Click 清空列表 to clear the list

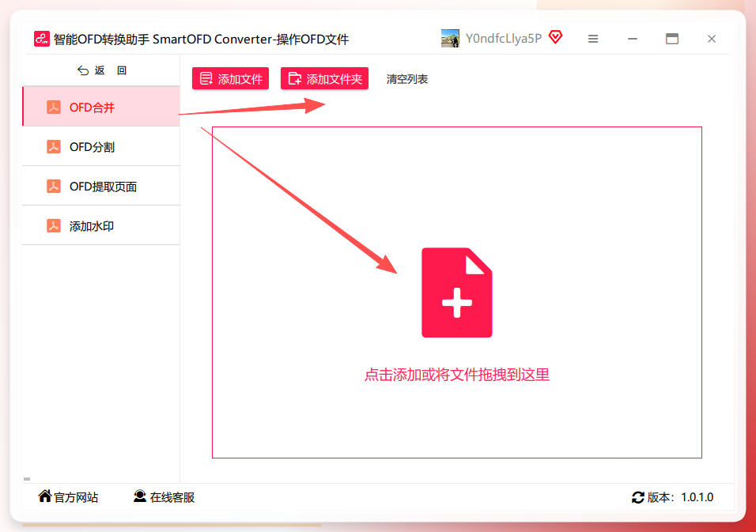point(407,79)
